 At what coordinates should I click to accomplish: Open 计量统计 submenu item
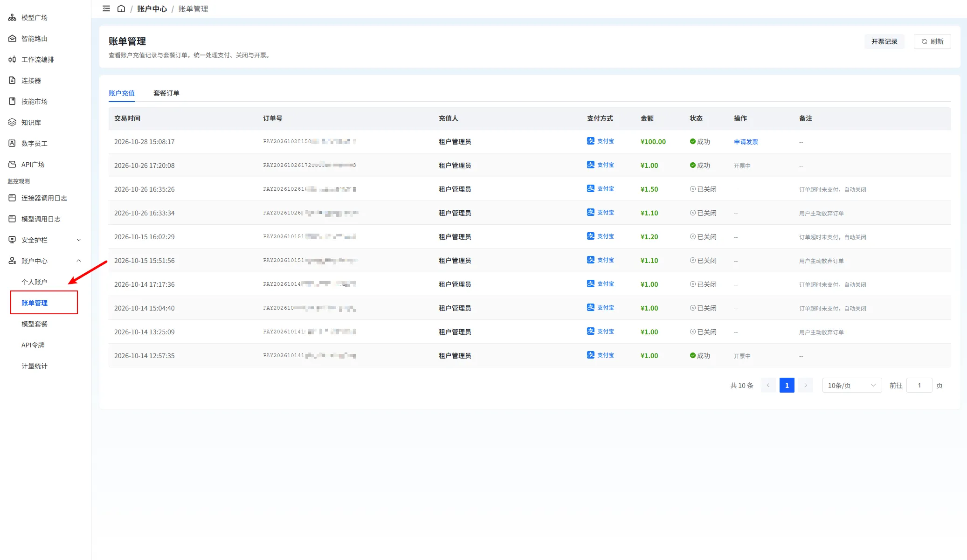tap(35, 366)
